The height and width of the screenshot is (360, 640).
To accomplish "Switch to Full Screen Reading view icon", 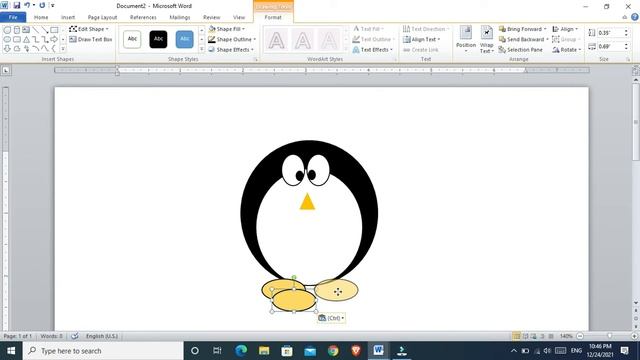I will [x=525, y=336].
